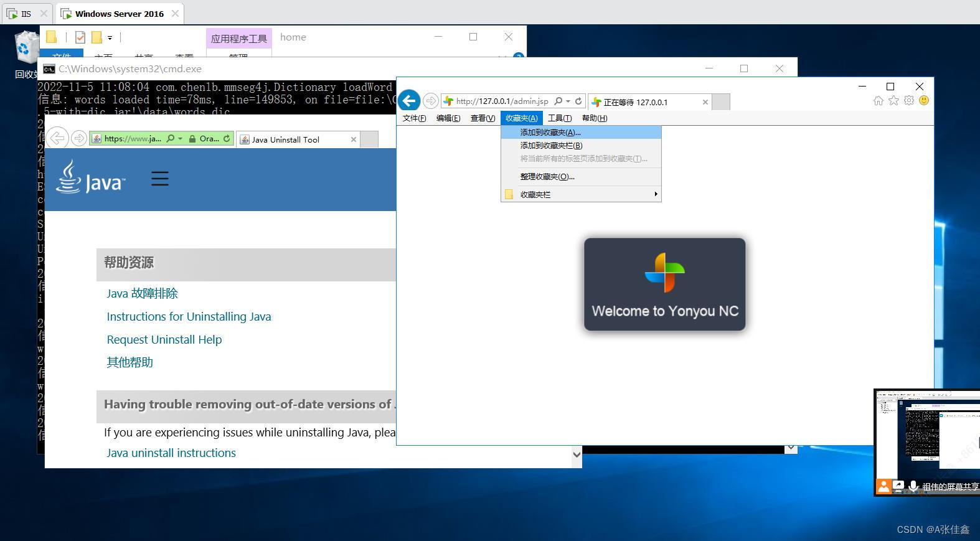Image resolution: width=980 pixels, height=541 pixels.
Task: Open Java uninstall instructions link
Action: pyautogui.click(x=171, y=453)
